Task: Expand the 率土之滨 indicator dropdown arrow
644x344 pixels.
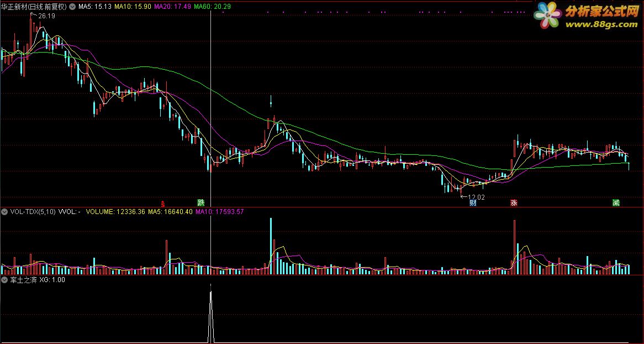Action: (x=5, y=280)
